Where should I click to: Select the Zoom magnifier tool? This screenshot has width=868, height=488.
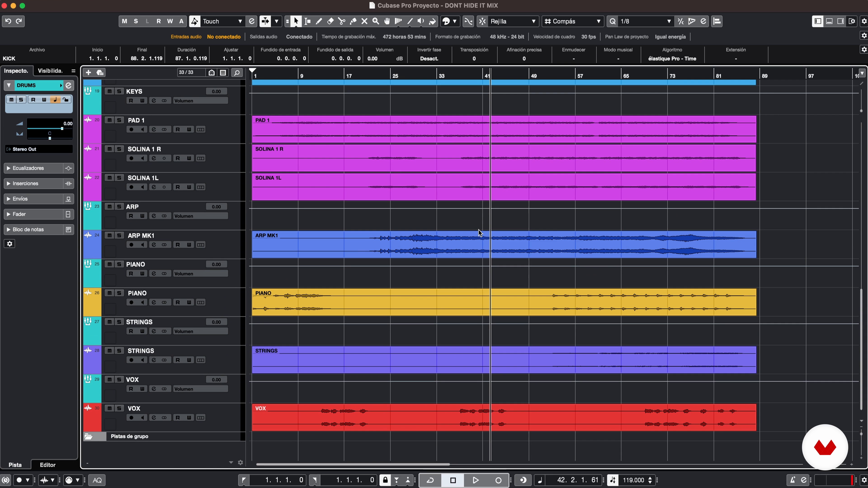click(376, 21)
